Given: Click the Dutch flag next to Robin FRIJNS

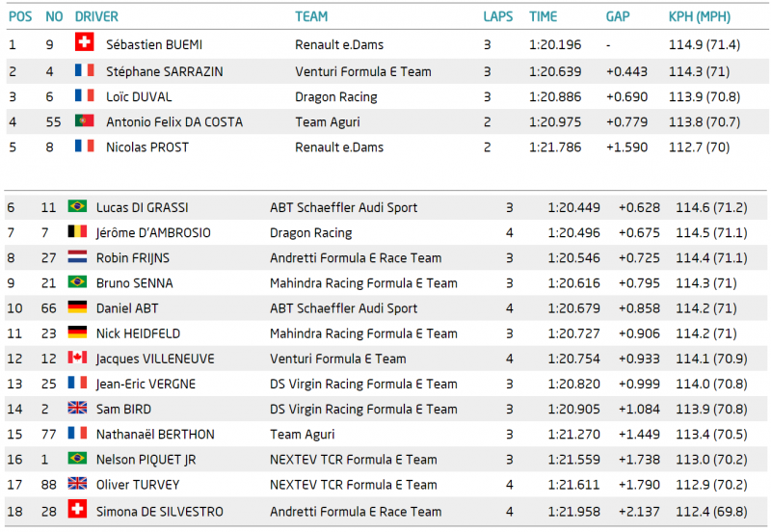Looking at the screenshot, I should 77,256.
